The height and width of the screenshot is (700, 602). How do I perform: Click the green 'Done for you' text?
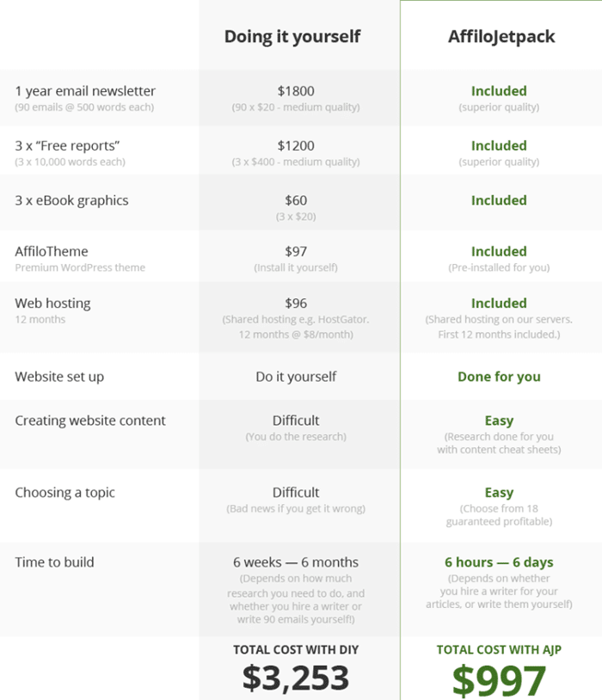499,377
